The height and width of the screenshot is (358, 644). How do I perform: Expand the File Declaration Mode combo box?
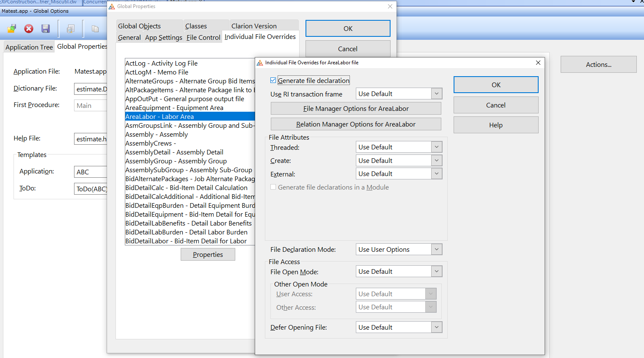(437, 249)
